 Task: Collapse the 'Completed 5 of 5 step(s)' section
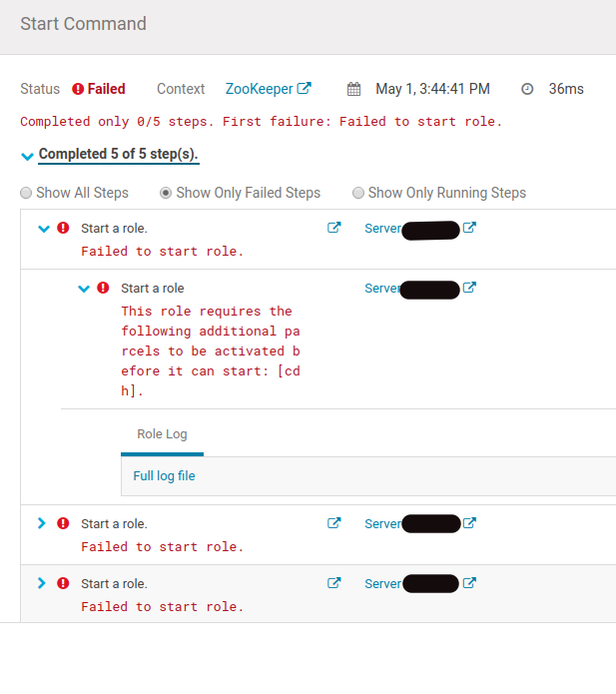click(27, 156)
